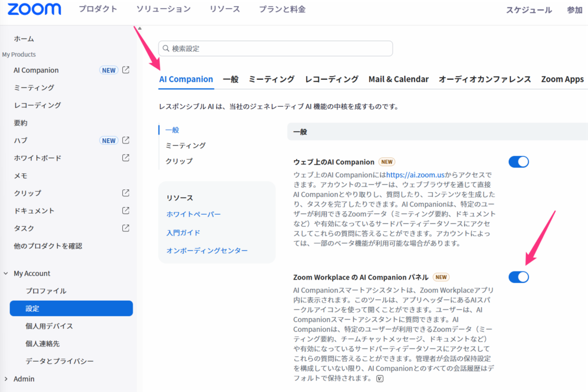Click the external link icon beside AI Companion
Viewport: 588px width, 392px height.
point(126,70)
